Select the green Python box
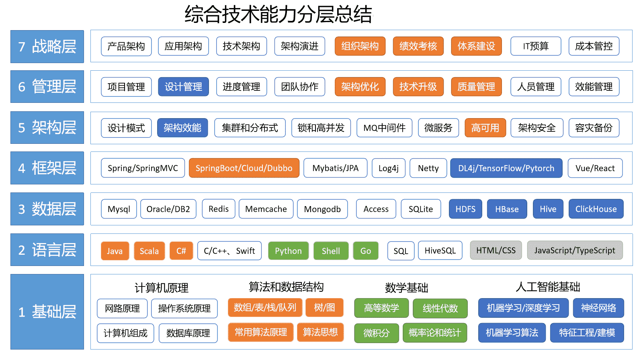 (288, 251)
